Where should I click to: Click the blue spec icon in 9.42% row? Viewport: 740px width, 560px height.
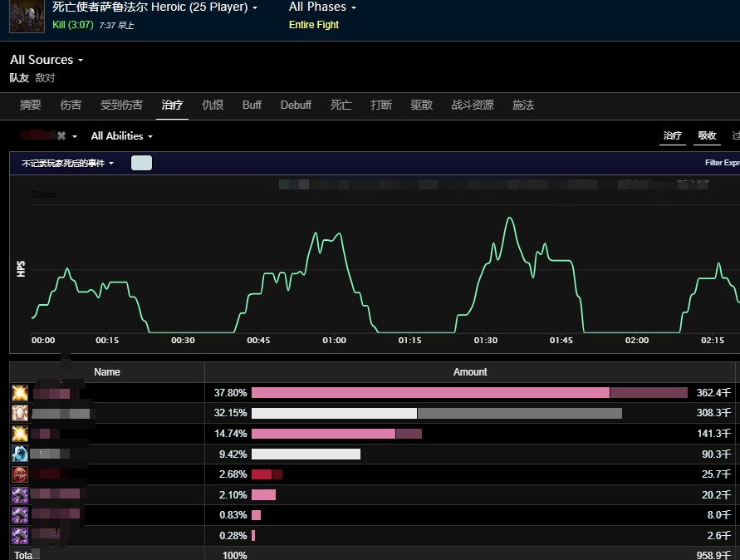(20, 454)
